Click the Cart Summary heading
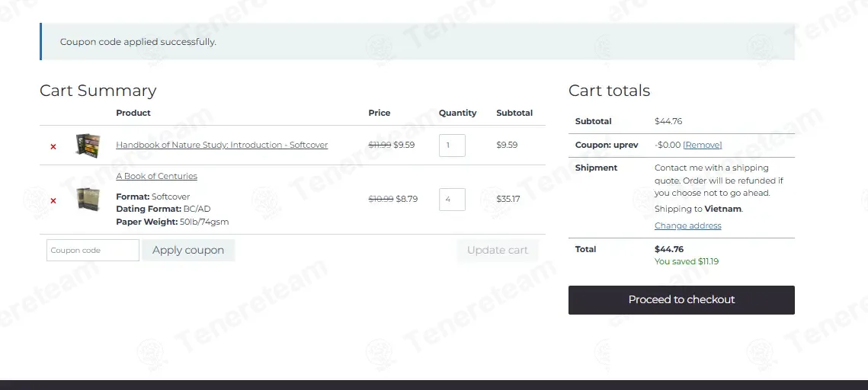Image resolution: width=868 pixels, height=390 pixels. (98, 90)
